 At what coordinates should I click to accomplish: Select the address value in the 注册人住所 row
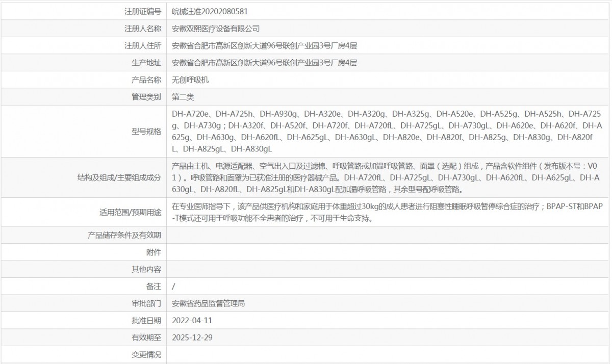pos(264,45)
